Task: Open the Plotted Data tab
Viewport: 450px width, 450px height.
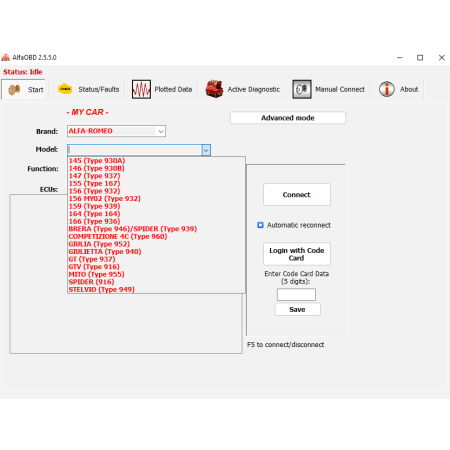Action: tap(162, 89)
